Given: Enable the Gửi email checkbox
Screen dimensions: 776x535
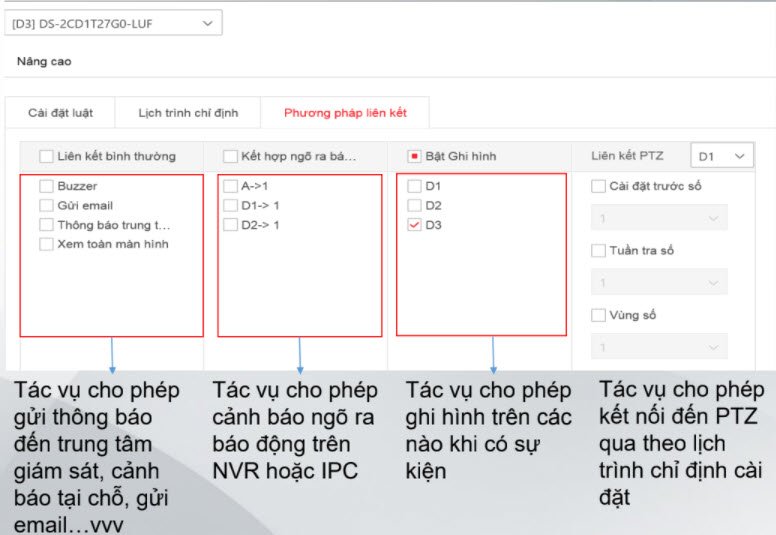Looking at the screenshot, I should coord(46,205).
